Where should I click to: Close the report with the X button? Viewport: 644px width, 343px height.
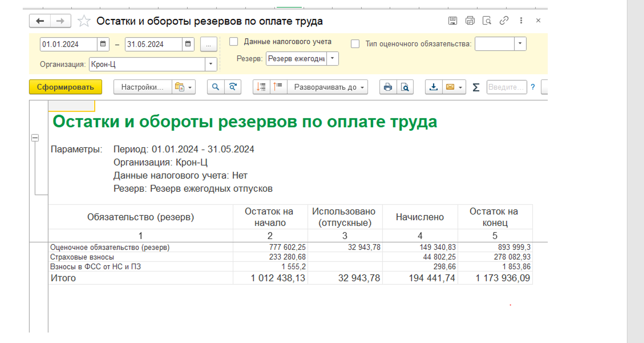pyautogui.click(x=538, y=21)
